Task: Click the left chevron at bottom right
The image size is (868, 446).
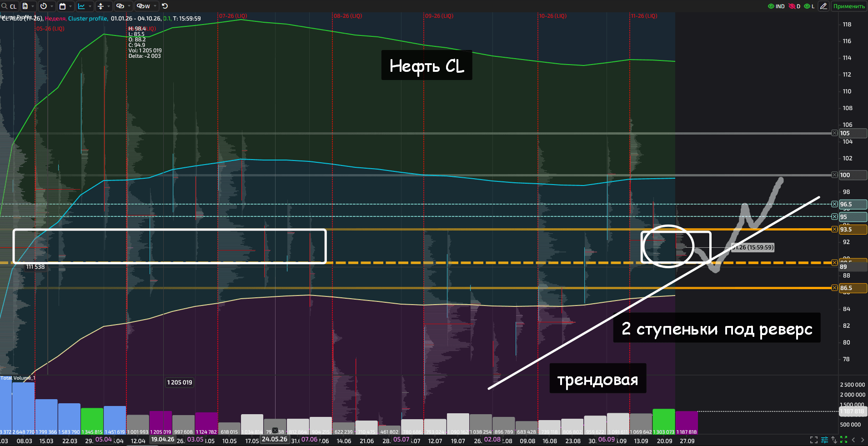Action: 853,440
